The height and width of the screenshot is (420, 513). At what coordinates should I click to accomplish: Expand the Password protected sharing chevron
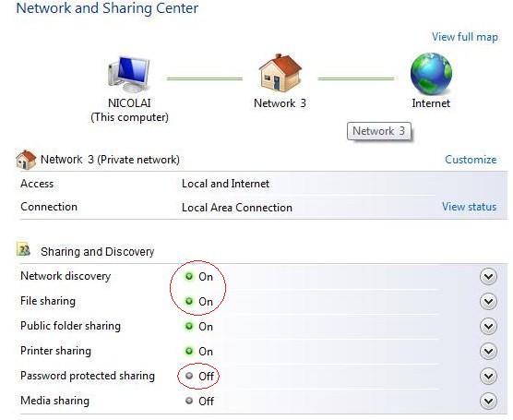(x=488, y=376)
